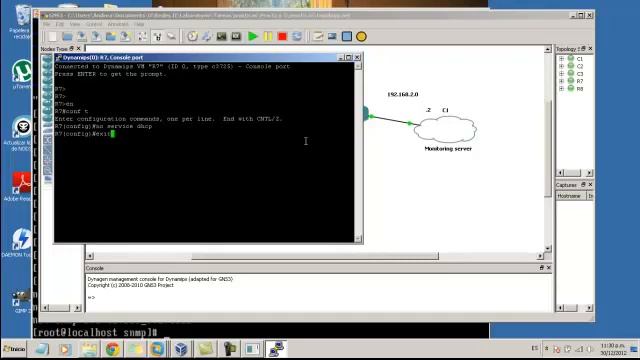Viewport: 640px width, 360px height.
Task: Click the Hostname column header in Captures
Action: point(571,196)
